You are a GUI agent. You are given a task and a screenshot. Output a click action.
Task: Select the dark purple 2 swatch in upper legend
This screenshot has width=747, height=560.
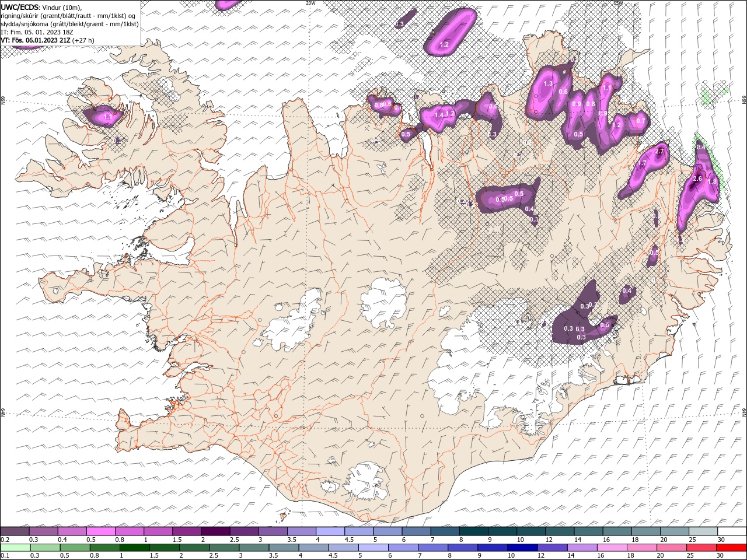[215, 531]
